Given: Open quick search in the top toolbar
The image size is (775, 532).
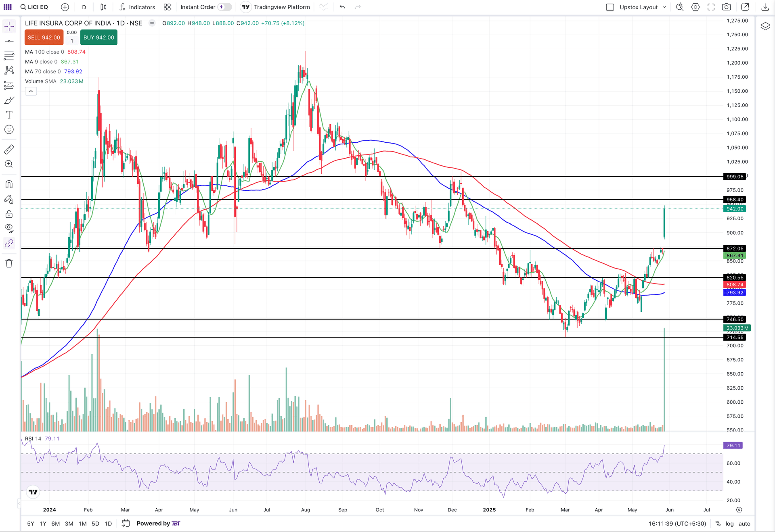Looking at the screenshot, I should coord(680,7).
